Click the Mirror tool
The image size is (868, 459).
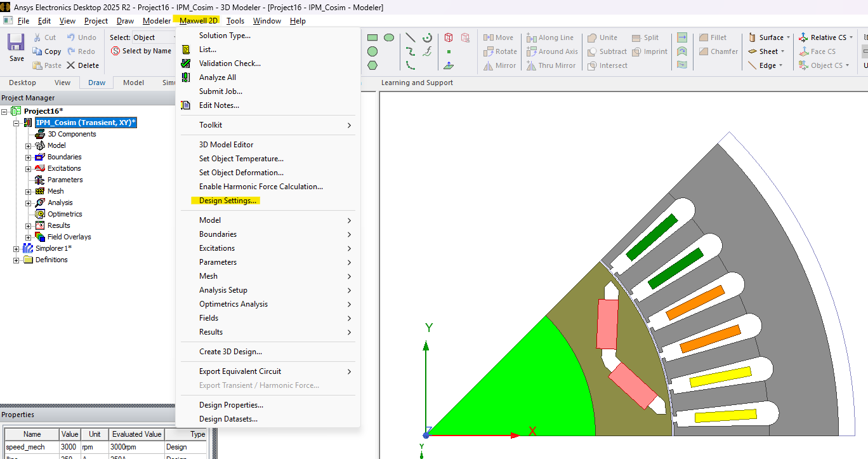(499, 65)
